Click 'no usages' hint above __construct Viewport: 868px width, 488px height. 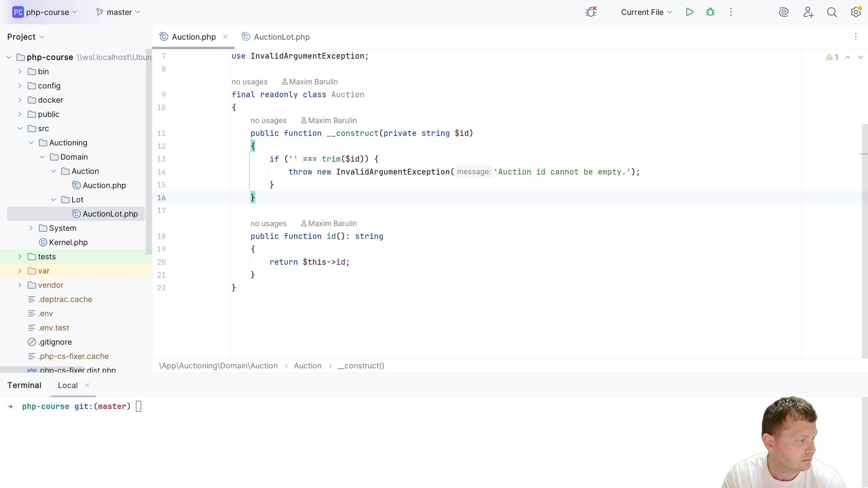coord(269,120)
